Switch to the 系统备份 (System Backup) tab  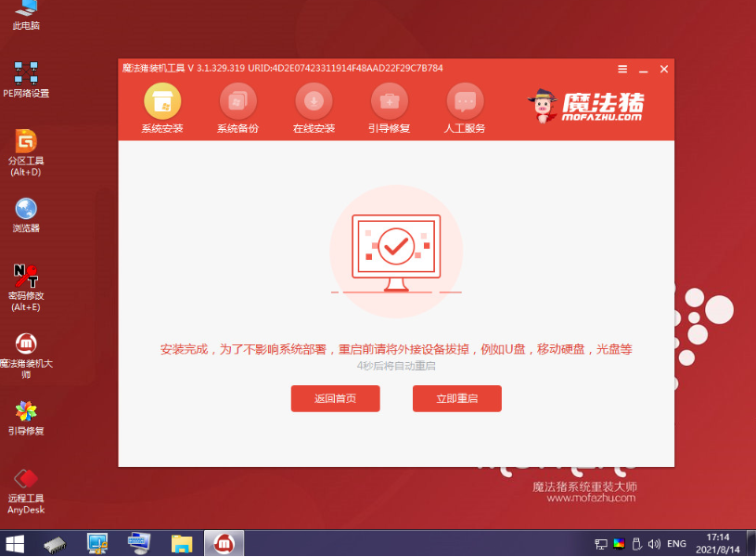[x=238, y=105]
